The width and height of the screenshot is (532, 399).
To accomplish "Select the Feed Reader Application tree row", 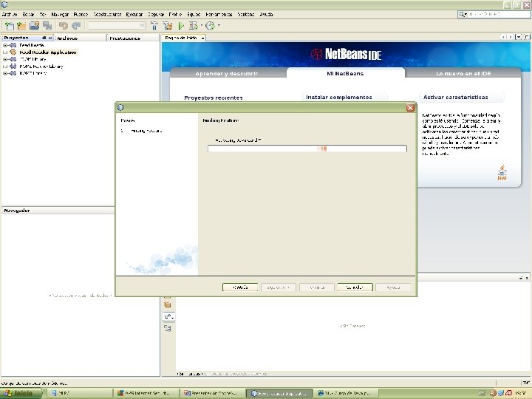I will coord(48,52).
